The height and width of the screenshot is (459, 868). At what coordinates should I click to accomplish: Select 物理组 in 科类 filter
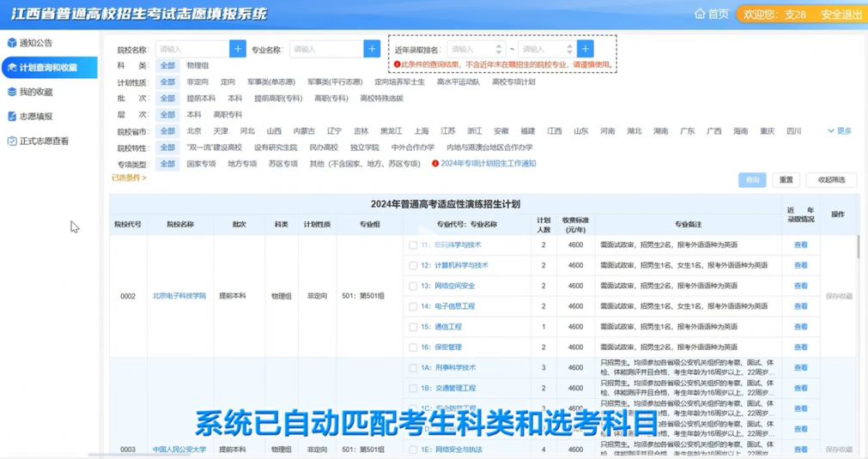pyautogui.click(x=197, y=66)
